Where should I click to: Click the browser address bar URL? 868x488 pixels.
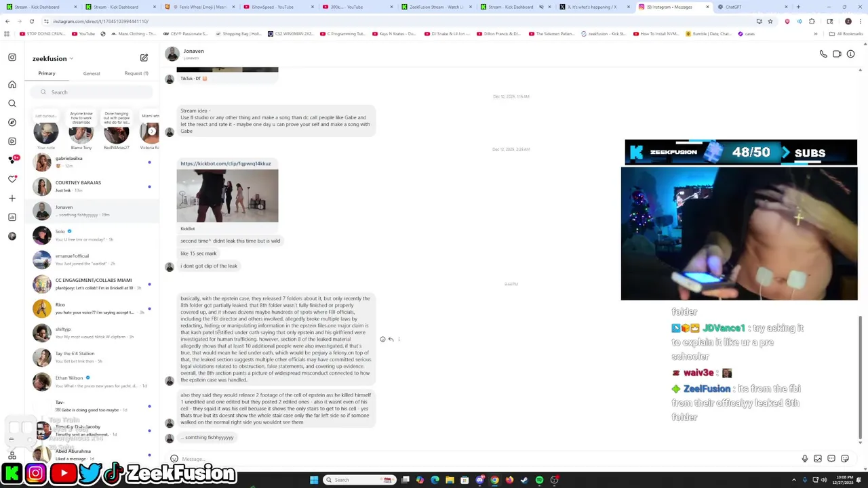[x=100, y=21]
